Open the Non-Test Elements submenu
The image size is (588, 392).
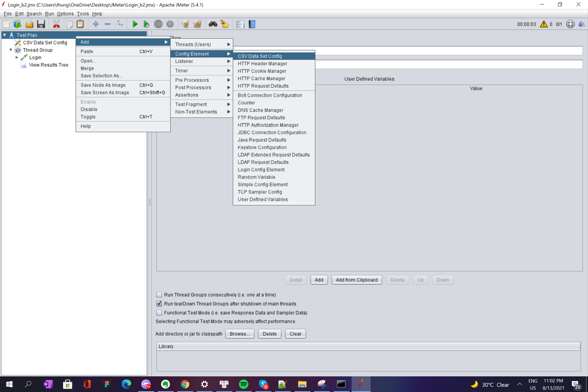point(202,112)
